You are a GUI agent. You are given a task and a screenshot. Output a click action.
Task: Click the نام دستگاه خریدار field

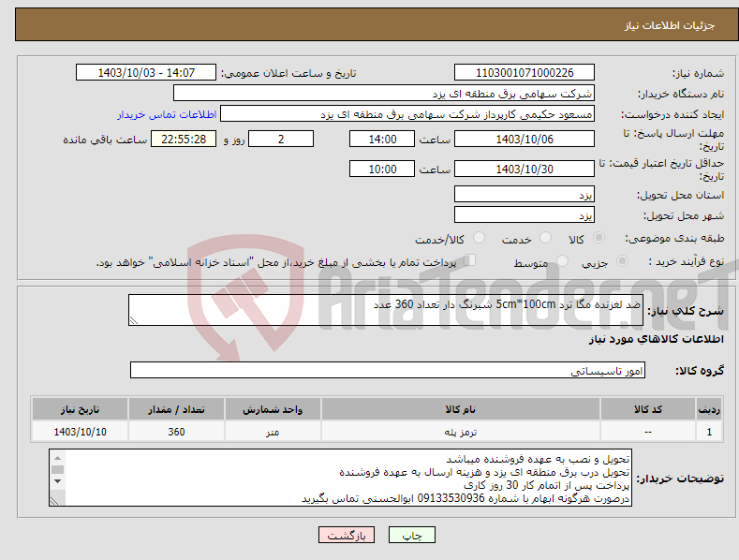(x=384, y=94)
